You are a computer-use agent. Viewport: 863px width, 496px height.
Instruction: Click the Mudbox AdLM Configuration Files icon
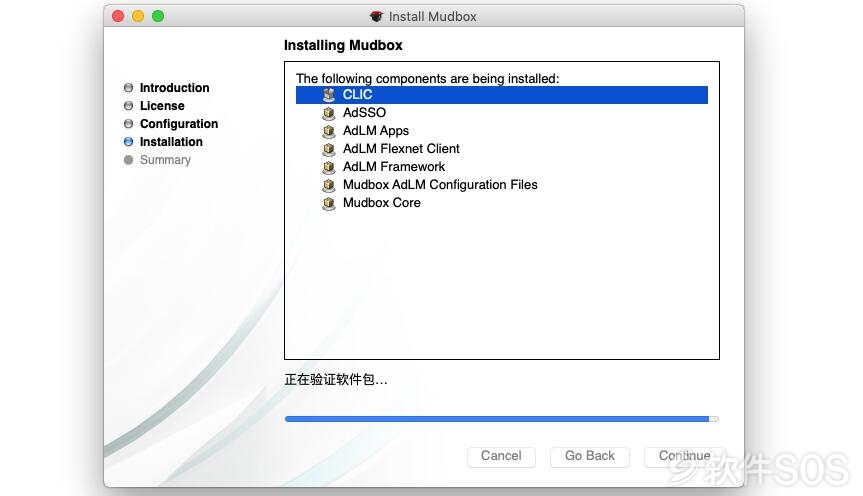coord(329,185)
